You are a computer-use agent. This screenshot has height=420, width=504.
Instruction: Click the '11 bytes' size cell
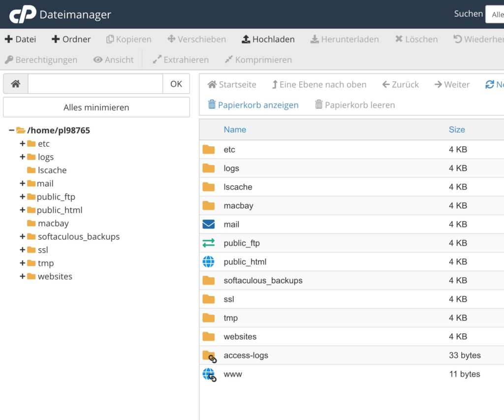(x=465, y=374)
